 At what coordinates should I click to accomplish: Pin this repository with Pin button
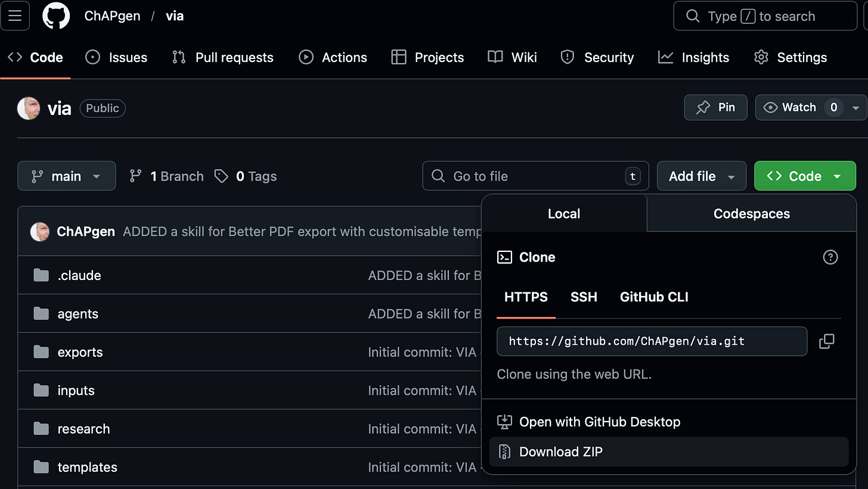coord(715,107)
